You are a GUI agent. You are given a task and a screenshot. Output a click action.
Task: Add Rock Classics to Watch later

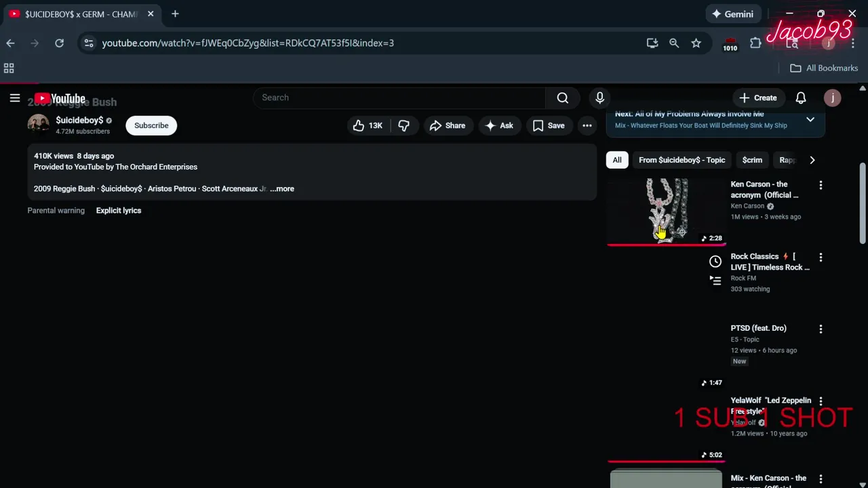click(x=715, y=262)
